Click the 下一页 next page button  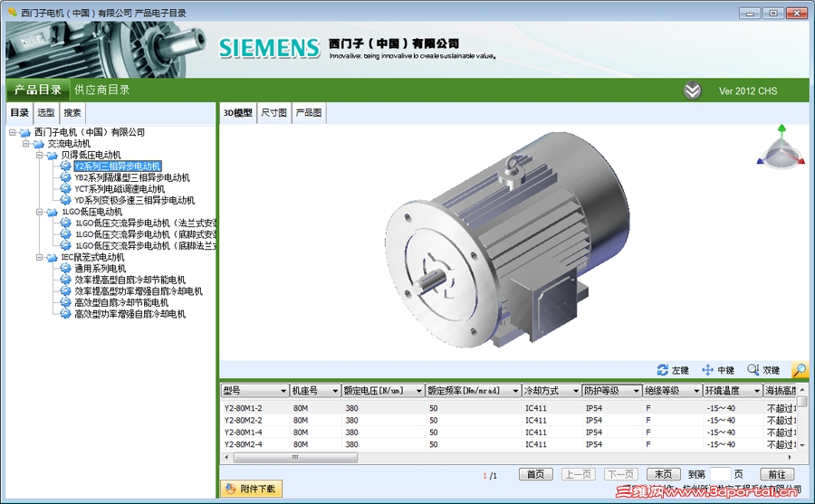pos(620,474)
